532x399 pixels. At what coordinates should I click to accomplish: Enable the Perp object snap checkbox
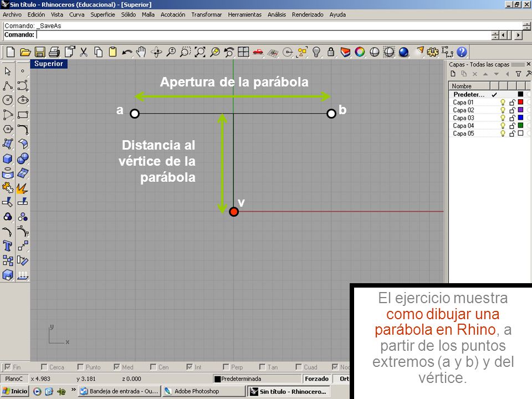point(226,367)
